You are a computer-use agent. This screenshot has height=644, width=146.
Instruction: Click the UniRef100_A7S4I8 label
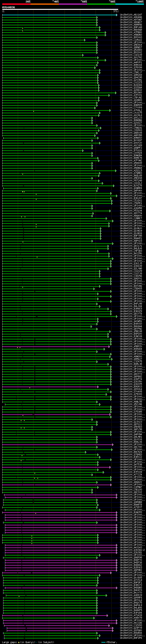[131, 615]
